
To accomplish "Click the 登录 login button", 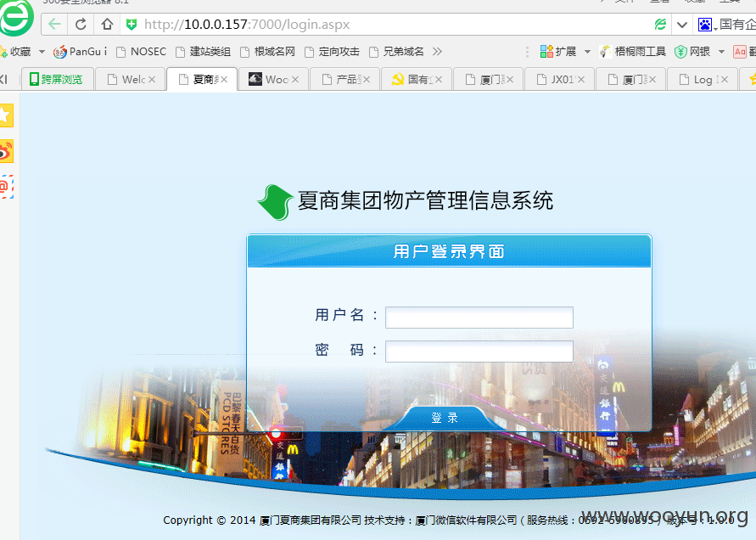I will click(445, 418).
